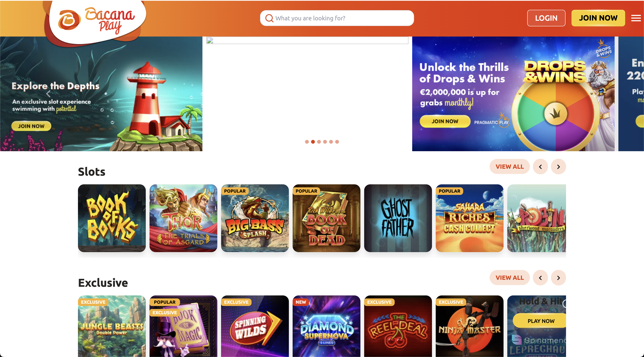Image resolution: width=644 pixels, height=357 pixels.
Task: Select the first carousel pagination dot
Action: [307, 142]
